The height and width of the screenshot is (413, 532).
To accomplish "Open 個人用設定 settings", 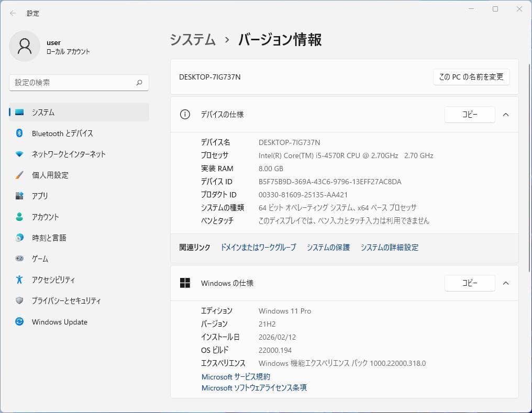I will point(79,175).
